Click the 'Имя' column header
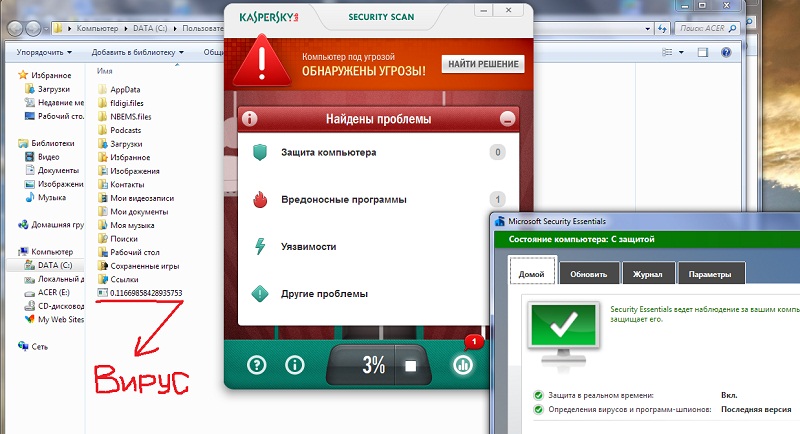This screenshot has height=434, width=800. point(105,71)
